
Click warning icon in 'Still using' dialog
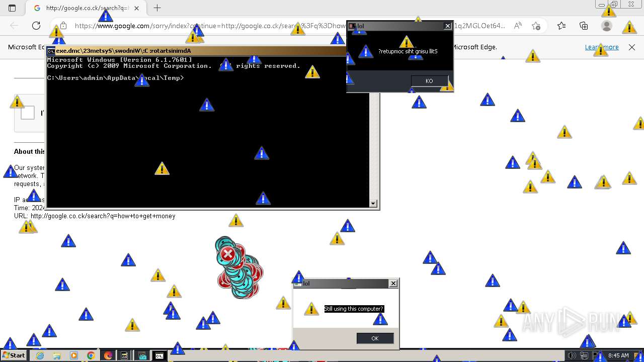coord(311,309)
